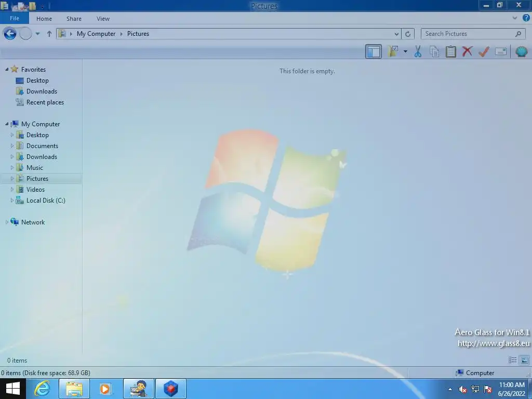Expand the ribbon with the chevron
This screenshot has width=532, height=399.
point(515,18)
